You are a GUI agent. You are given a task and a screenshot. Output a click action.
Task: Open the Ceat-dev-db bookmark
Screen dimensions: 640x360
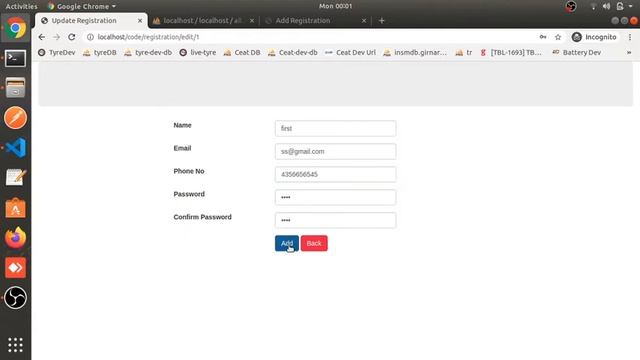click(293, 53)
